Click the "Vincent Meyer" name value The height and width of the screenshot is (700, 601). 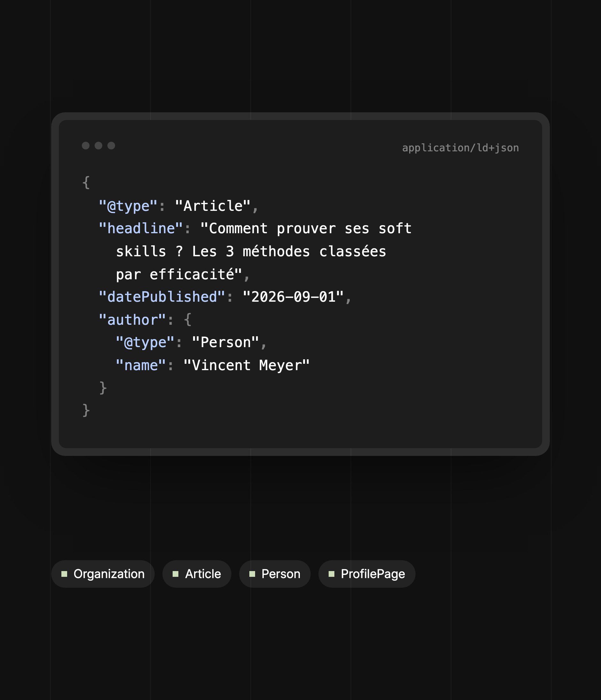pos(246,365)
